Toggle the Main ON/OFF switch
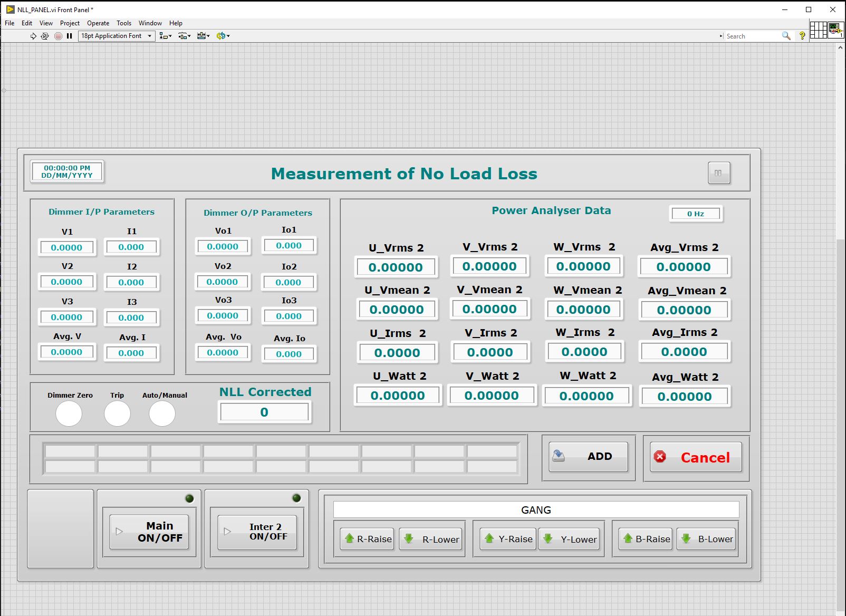The width and height of the screenshot is (846, 616). pos(149,532)
